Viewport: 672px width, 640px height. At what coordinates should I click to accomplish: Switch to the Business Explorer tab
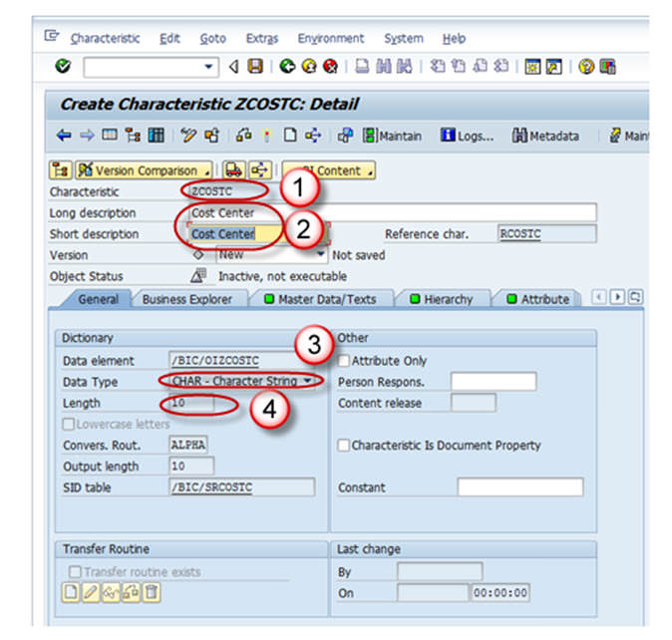tap(186, 299)
